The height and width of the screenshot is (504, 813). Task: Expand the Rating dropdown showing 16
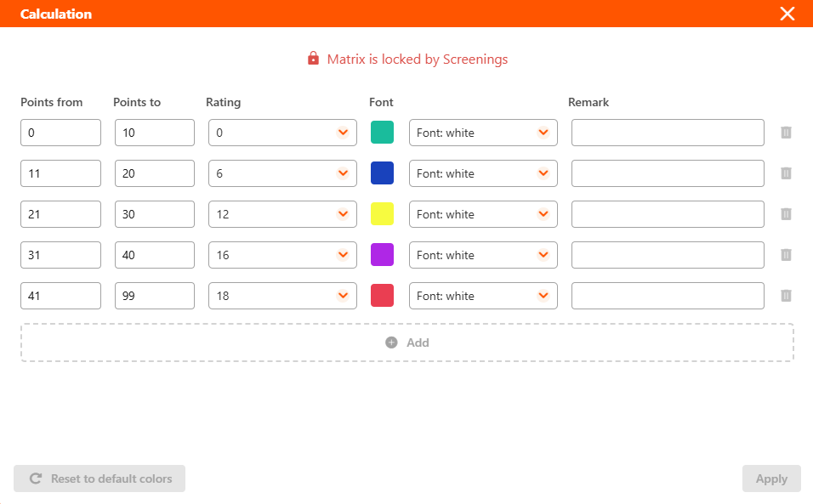[x=282, y=255]
